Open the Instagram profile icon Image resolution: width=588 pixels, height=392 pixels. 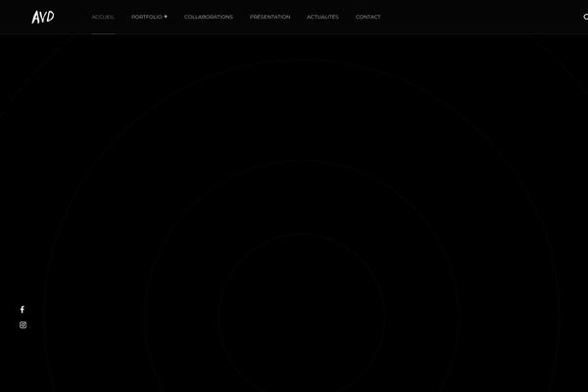23,325
